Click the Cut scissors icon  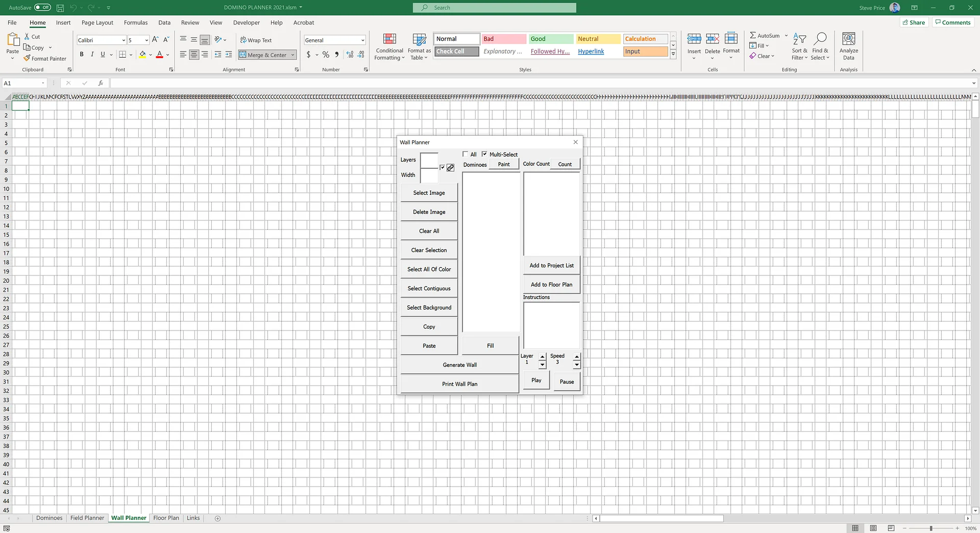point(27,37)
